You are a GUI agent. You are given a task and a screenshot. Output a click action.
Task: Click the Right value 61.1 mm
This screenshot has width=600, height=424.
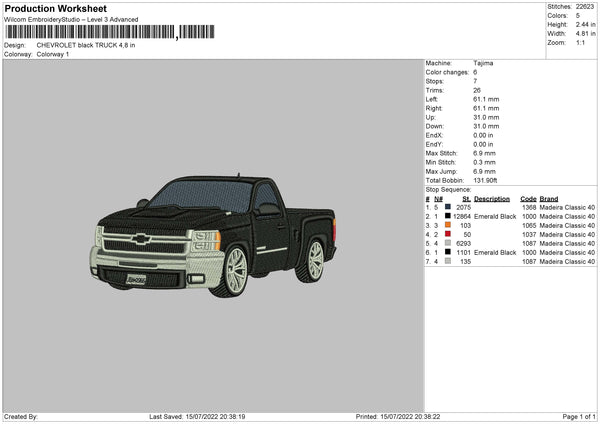pos(486,109)
